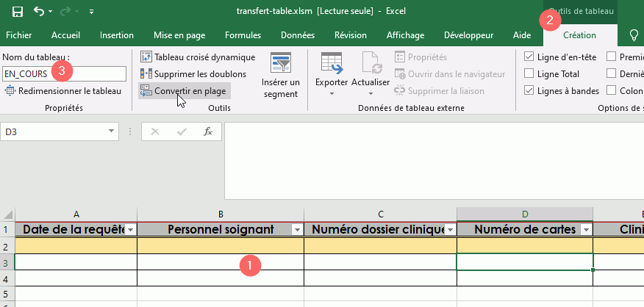Click Ouvrir dans le navigateur
Image resolution: width=644 pixels, height=307 pixels.
pyautogui.click(x=450, y=74)
